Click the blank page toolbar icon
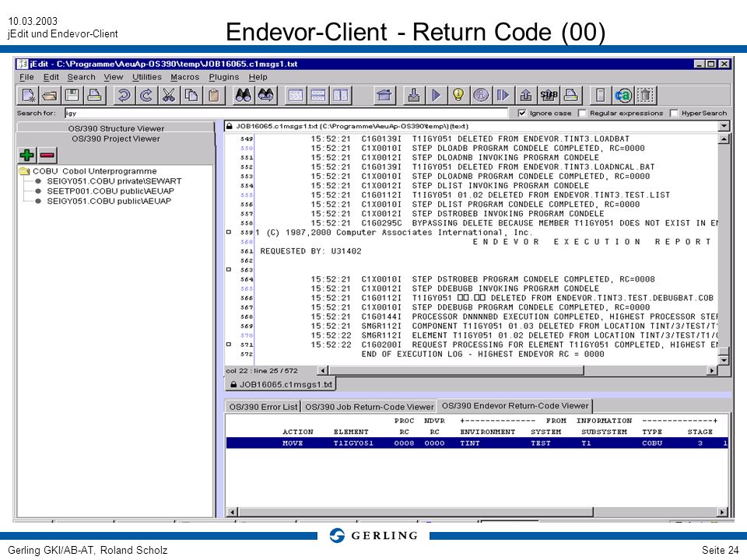Image resolution: width=747 pixels, height=560 pixels. tap(600, 96)
